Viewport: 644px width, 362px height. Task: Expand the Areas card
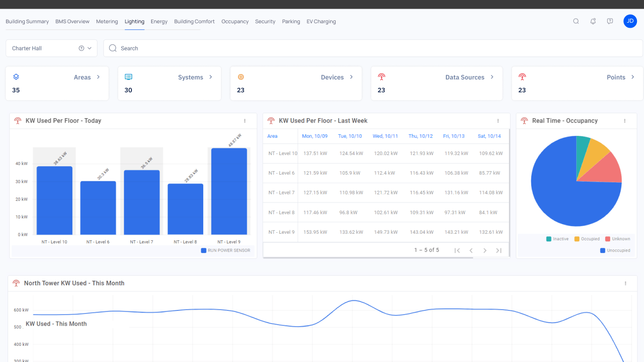(98, 77)
